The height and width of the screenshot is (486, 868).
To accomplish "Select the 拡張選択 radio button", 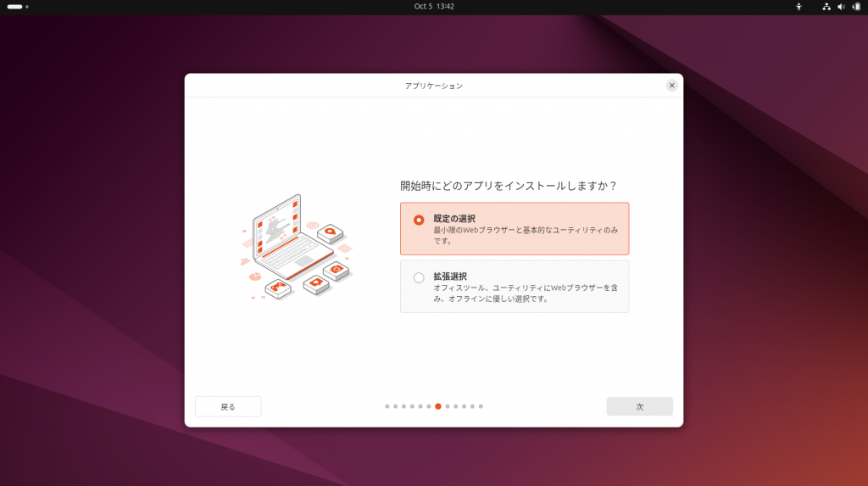I will tap(419, 277).
